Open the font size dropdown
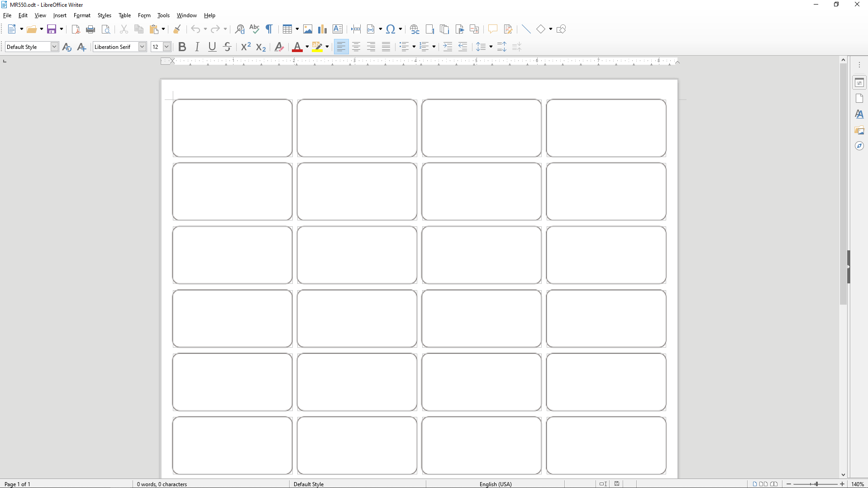This screenshot has height=488, width=868. coord(167,47)
